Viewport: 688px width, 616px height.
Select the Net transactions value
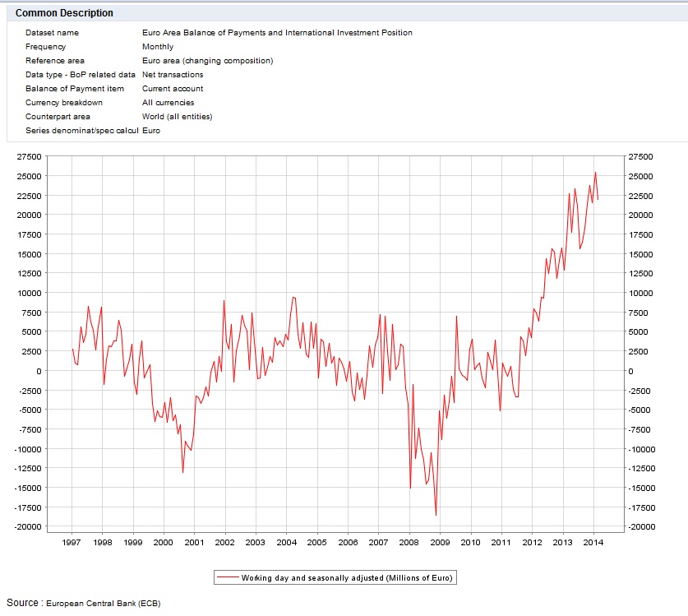tap(173, 75)
